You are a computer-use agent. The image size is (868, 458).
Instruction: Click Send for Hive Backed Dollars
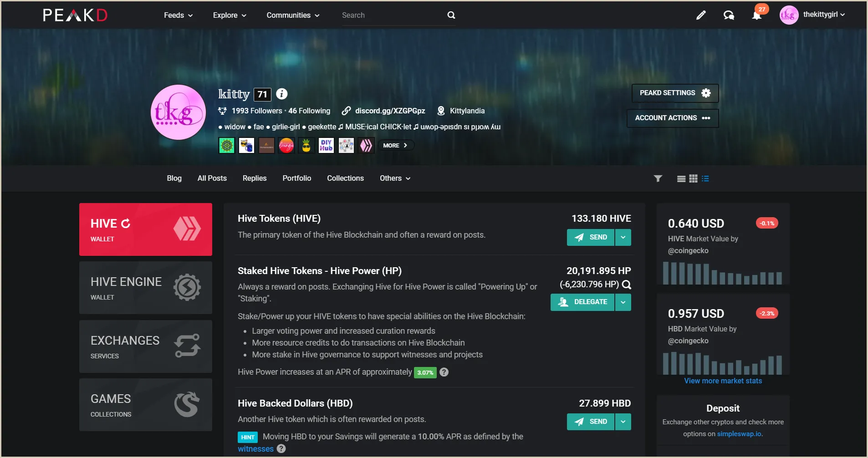[x=591, y=422]
